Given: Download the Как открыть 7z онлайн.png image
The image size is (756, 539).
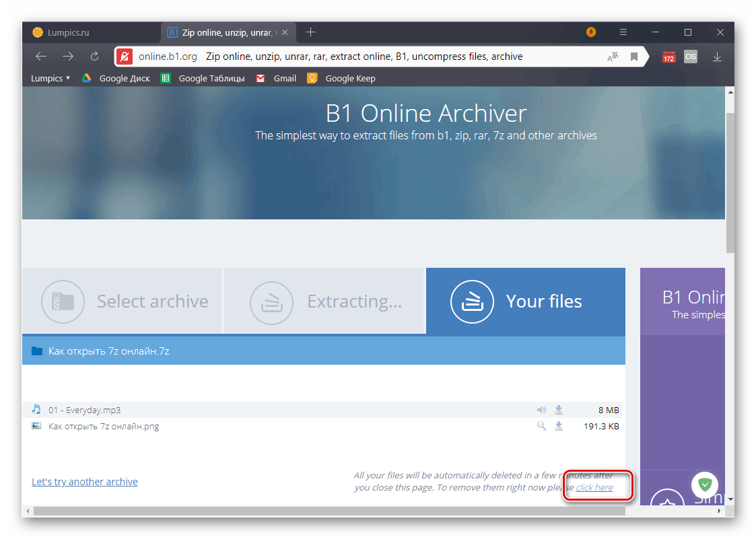Looking at the screenshot, I should coord(558,425).
